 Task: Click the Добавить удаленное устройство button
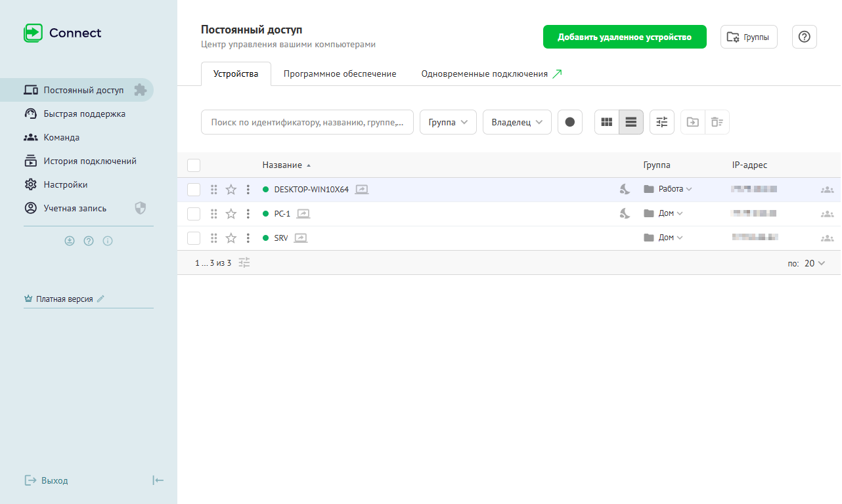pos(624,37)
